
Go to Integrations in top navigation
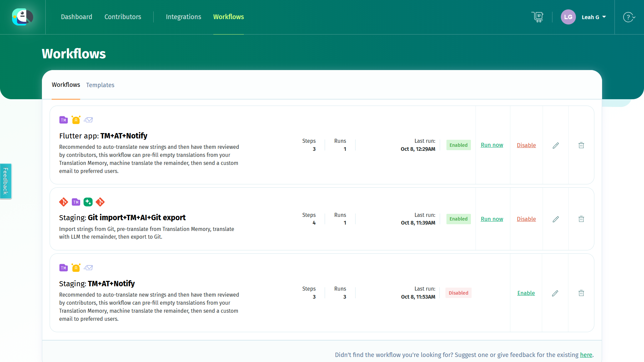pos(183,17)
